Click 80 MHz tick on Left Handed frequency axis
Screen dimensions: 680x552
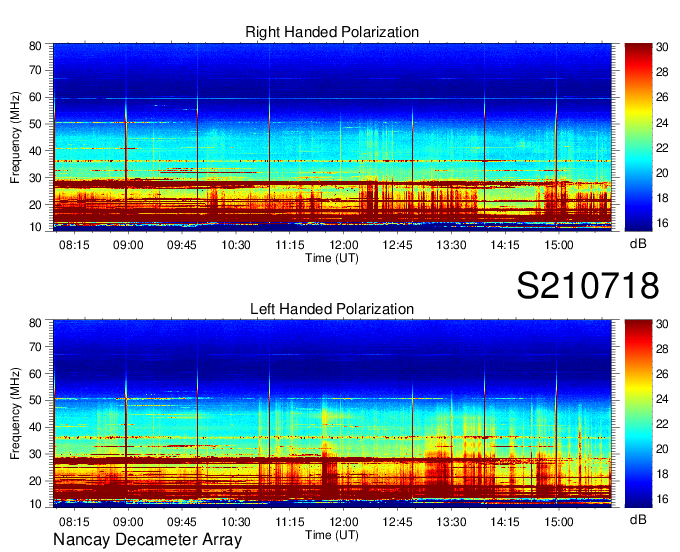(35, 323)
